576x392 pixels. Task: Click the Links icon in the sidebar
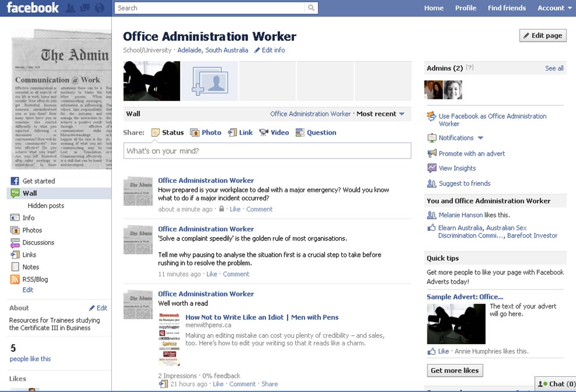click(15, 255)
